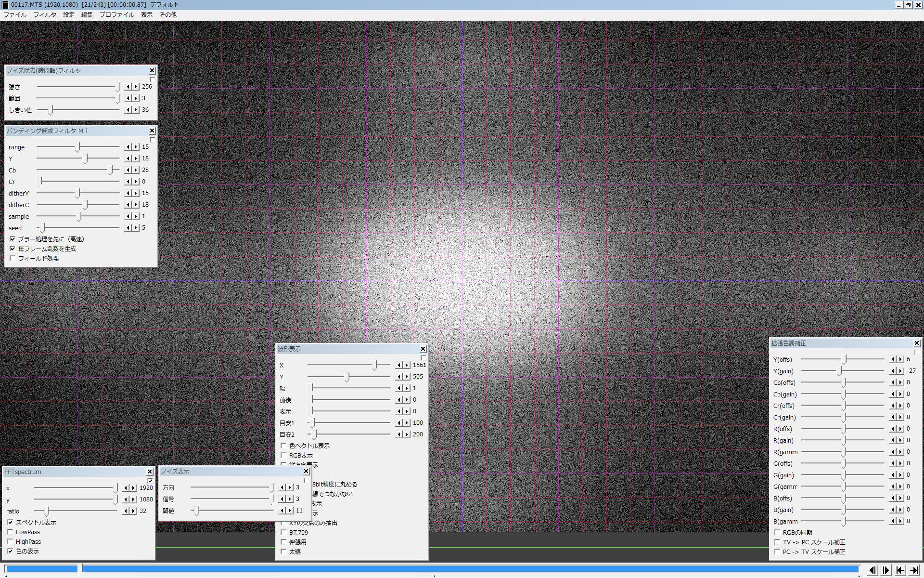Check the BT.709 option
This screenshot has height=578, width=924.
click(x=283, y=533)
